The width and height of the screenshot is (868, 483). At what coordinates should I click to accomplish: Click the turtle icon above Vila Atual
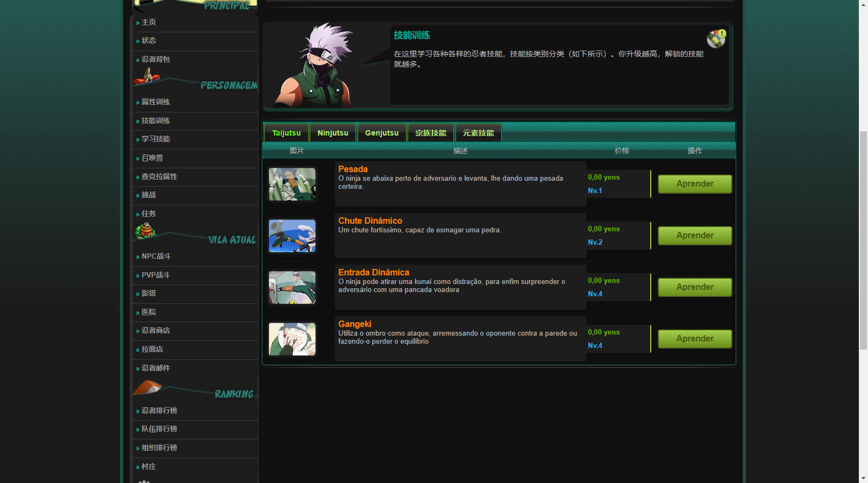145,231
